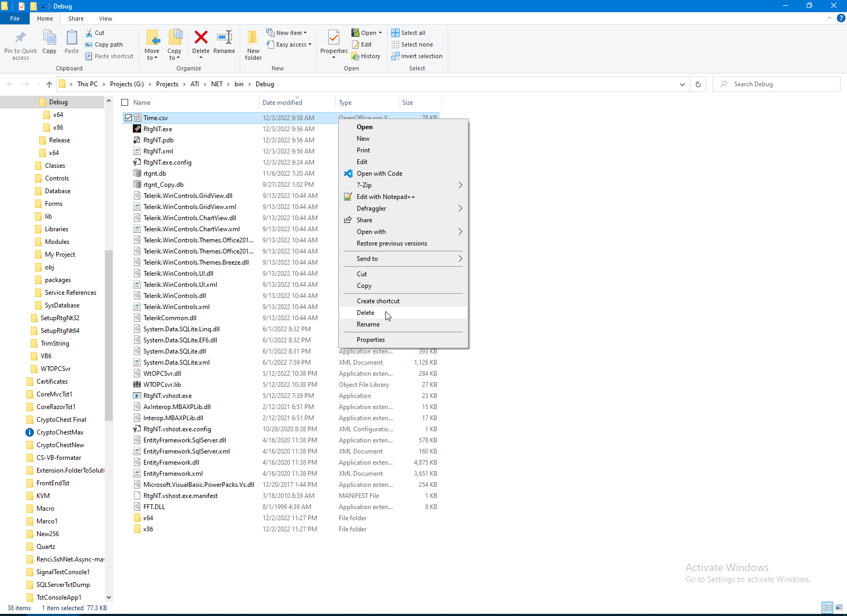Choose Open with Code context entry
The image size is (847, 616).
[403, 174]
